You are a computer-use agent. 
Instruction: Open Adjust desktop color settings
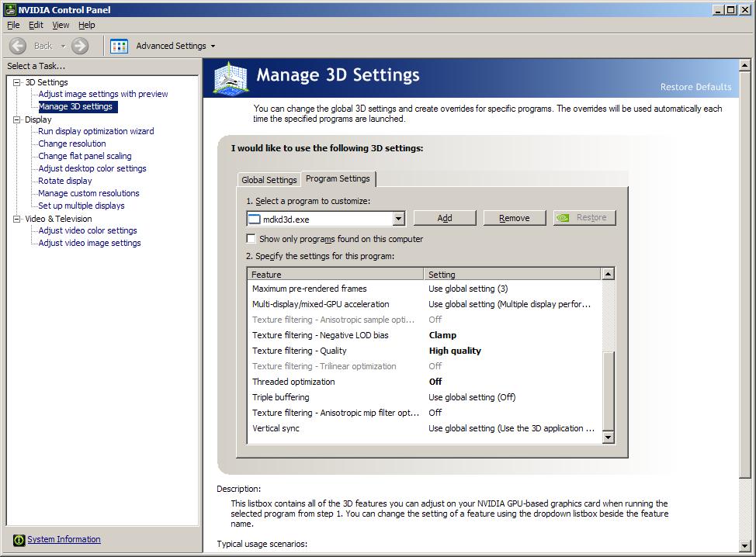click(92, 168)
